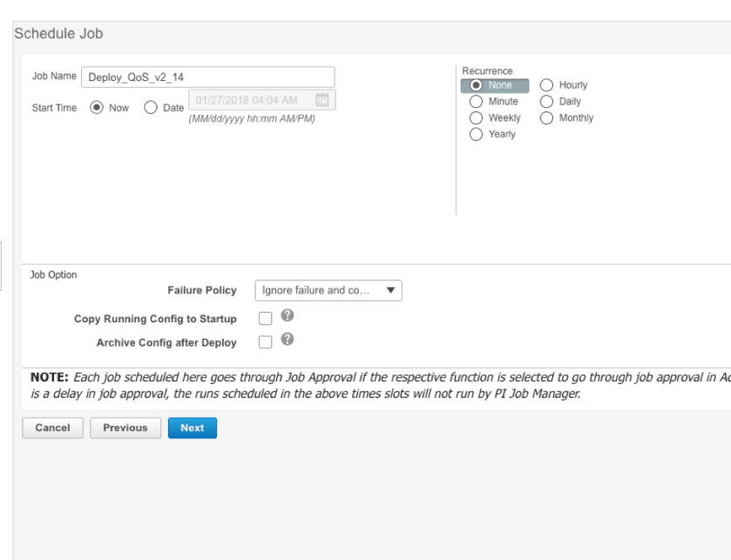
Task: Set recurrence to Hourly
Action: (547, 85)
